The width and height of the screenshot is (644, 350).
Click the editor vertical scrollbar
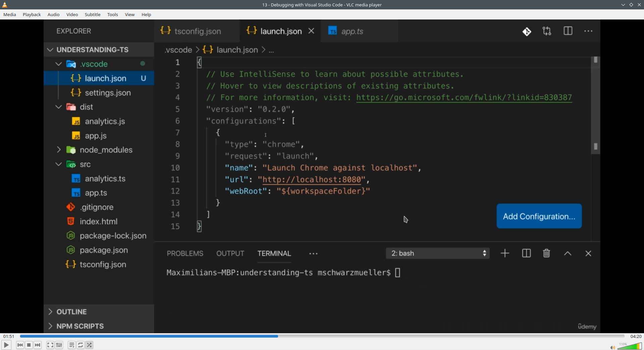[596, 105]
